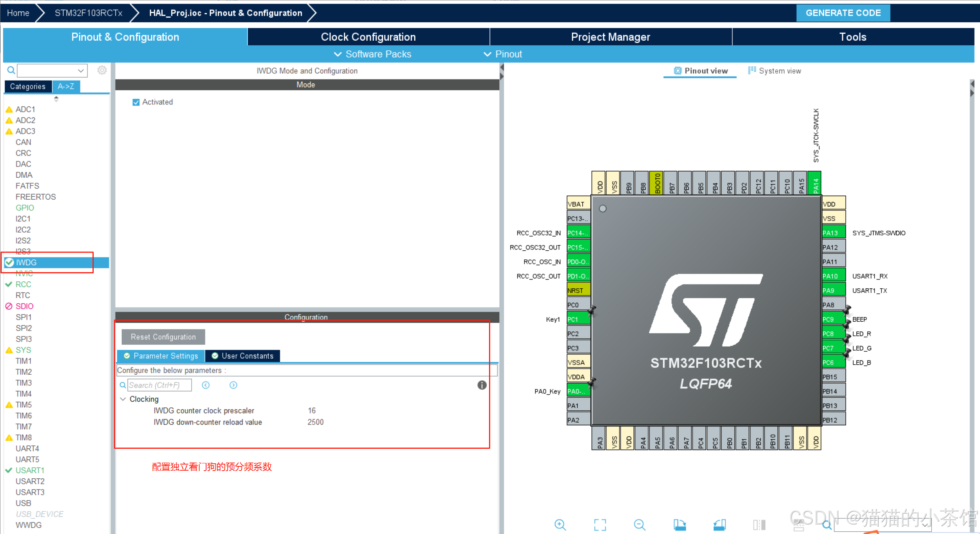Screen dimensions: 980x534
Task: Zoom in on the pinout chip view
Action: coord(560,524)
